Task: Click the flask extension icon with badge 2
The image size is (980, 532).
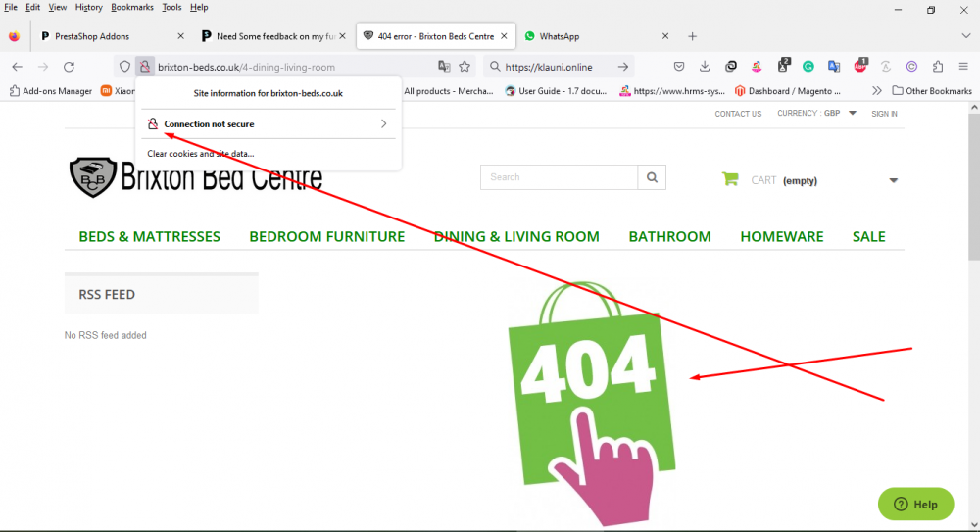Action: point(783,65)
